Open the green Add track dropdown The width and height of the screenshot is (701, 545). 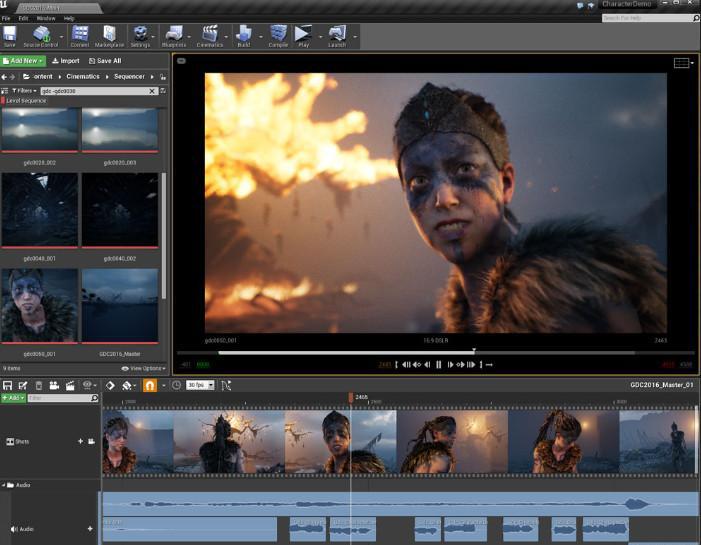click(13, 398)
